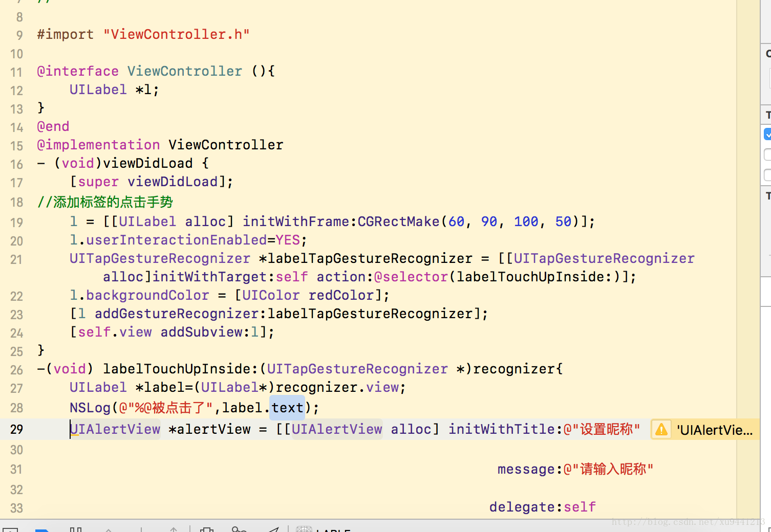Select the userInteractionEnabled property
The height and width of the screenshot is (532, 771).
177,240
